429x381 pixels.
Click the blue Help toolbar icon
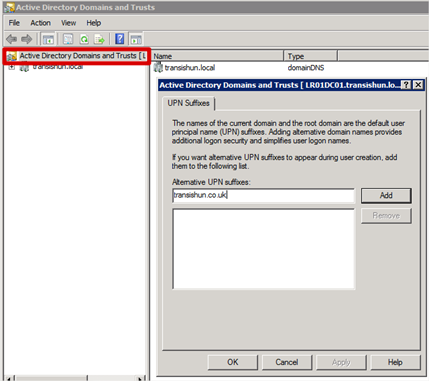pos(120,39)
